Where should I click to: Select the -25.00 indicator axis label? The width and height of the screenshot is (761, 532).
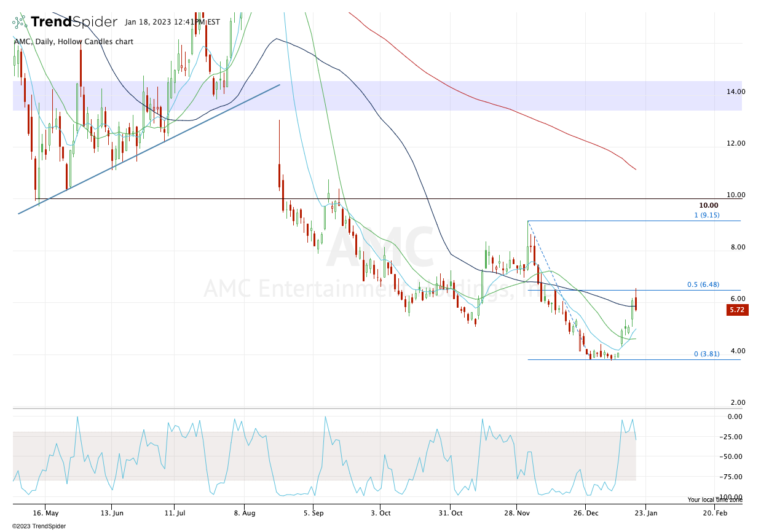731,437
